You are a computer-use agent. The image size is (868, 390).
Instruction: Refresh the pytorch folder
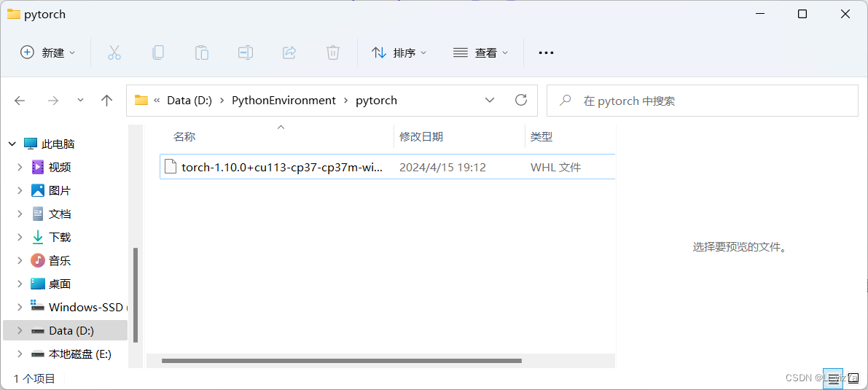pos(521,101)
